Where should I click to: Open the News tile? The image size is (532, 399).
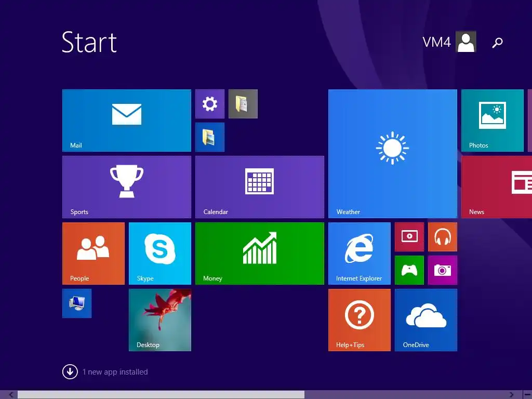(497, 187)
